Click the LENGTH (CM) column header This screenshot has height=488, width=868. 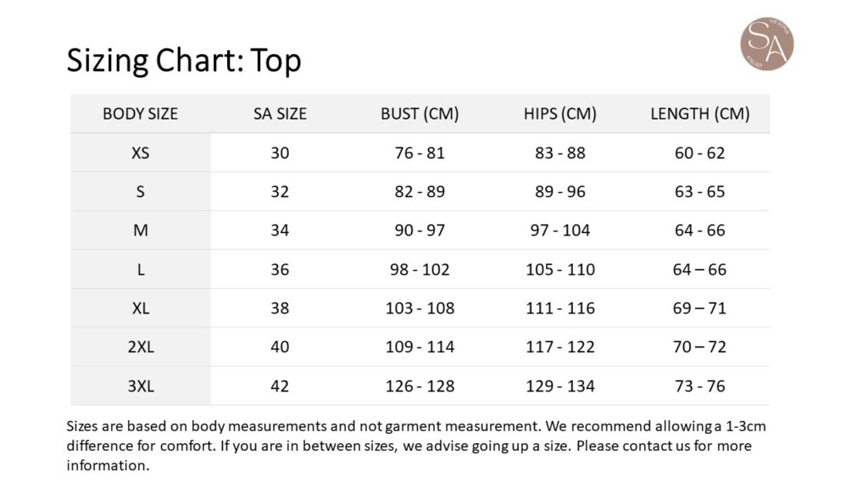pos(699,114)
